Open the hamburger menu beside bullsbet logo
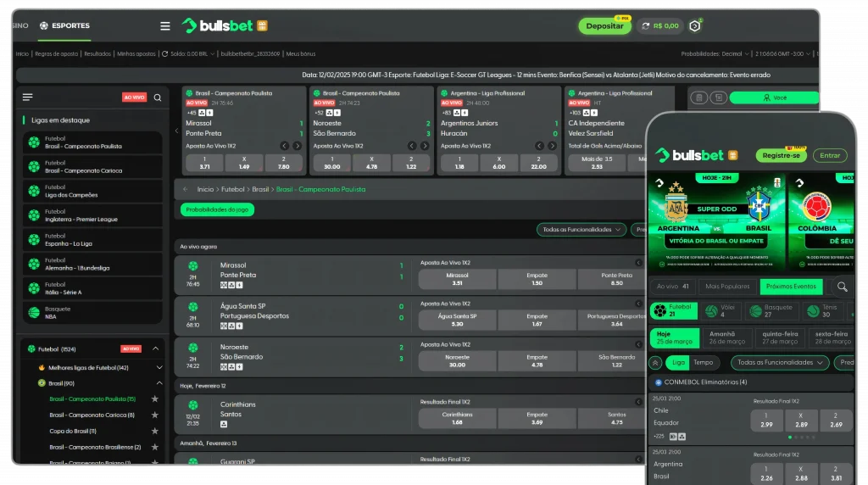The height and width of the screenshot is (485, 868). [165, 26]
